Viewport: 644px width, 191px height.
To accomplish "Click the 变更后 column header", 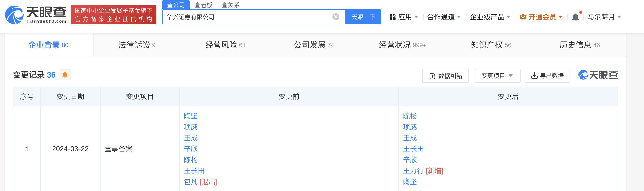I will click(508, 97).
